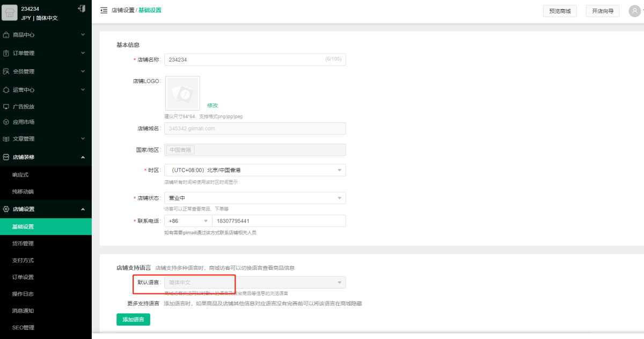Click the store avatar icon in sidebar header
This screenshot has width=644, height=339.
coord(10,13)
